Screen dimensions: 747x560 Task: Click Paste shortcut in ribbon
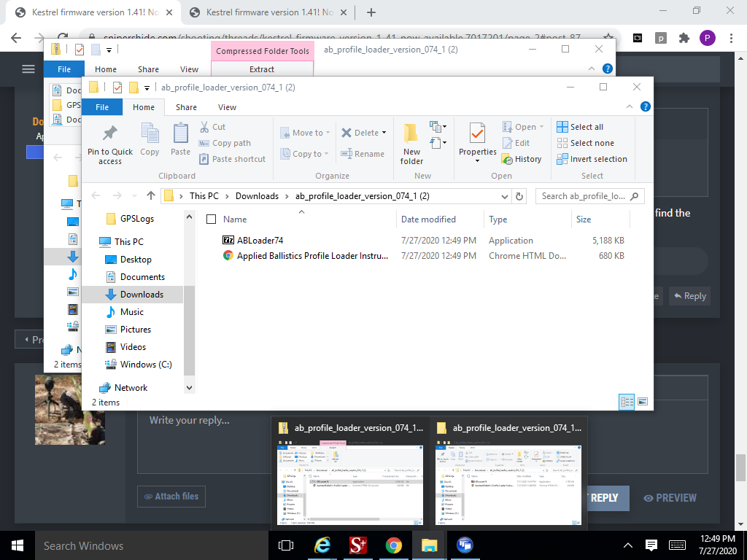(x=232, y=159)
